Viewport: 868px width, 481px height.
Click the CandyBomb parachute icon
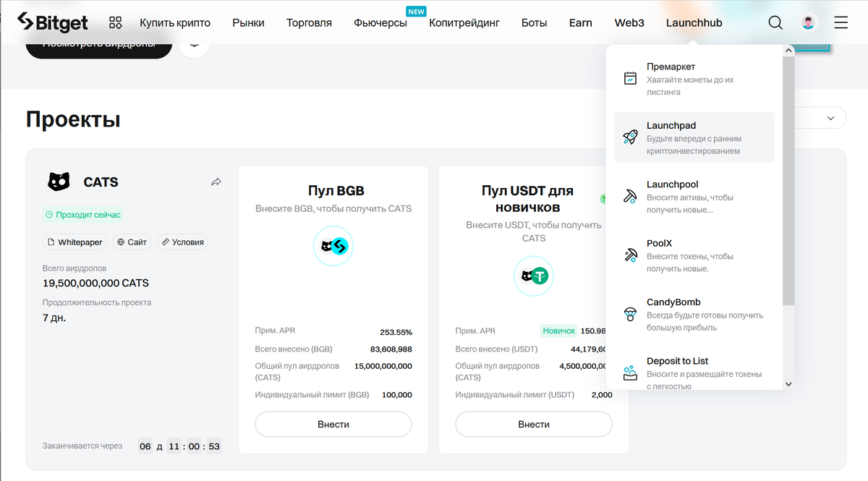[x=631, y=314]
